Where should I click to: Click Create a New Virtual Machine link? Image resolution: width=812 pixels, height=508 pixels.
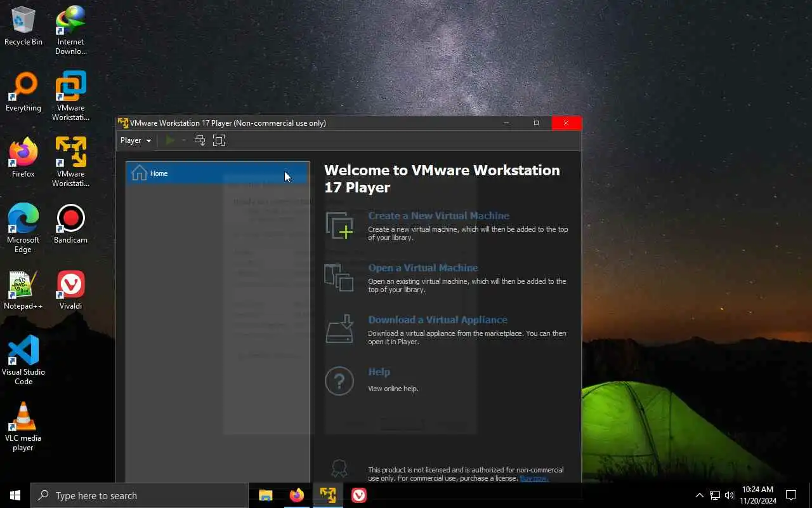[x=438, y=216]
